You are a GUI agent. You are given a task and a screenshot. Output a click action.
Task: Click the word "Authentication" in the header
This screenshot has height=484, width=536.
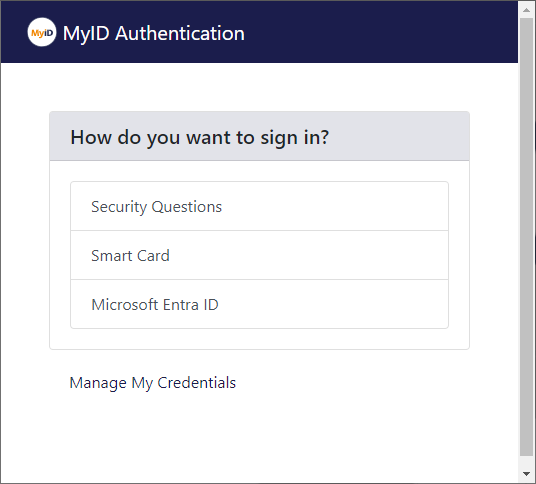tap(180, 33)
